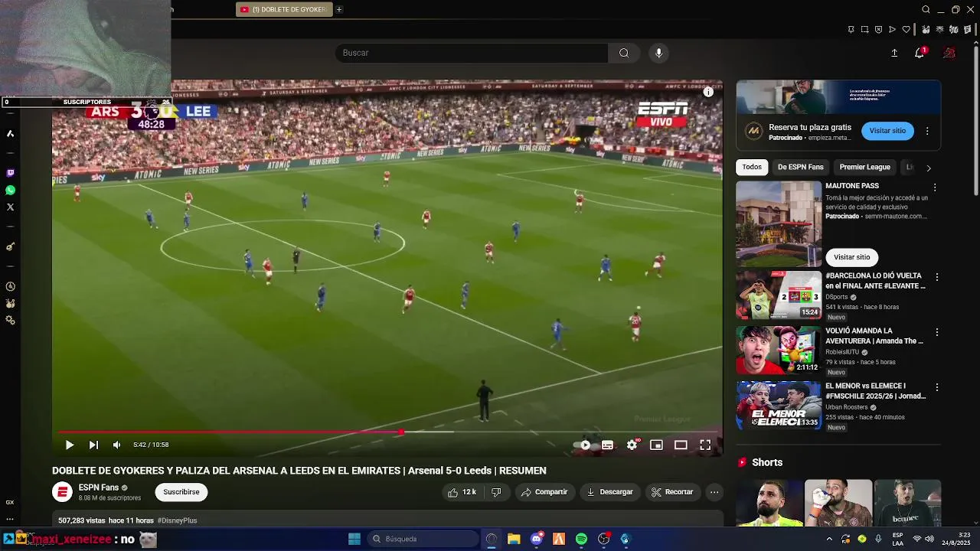Click the snapshot capture toolbar icon
980x551 pixels.
click(864, 30)
